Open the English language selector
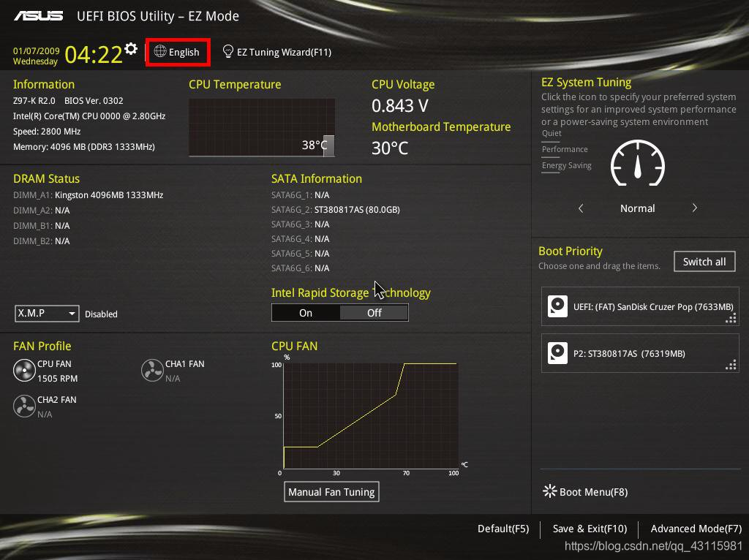Viewport: 749px width, 560px height. pos(177,52)
